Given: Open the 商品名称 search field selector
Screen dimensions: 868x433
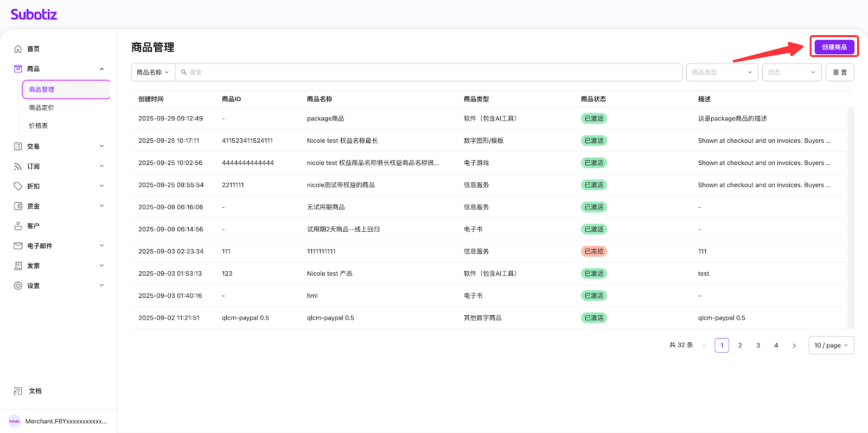Looking at the screenshot, I should pyautogui.click(x=152, y=72).
